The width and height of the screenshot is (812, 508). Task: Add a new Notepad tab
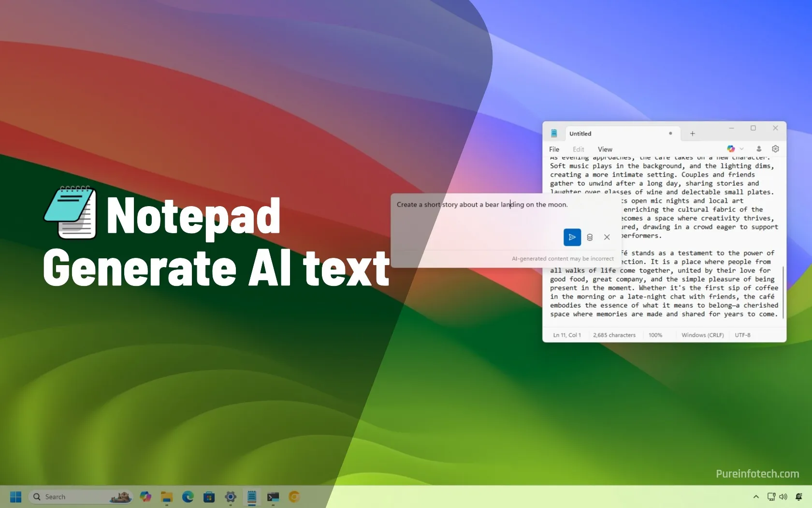(692, 134)
